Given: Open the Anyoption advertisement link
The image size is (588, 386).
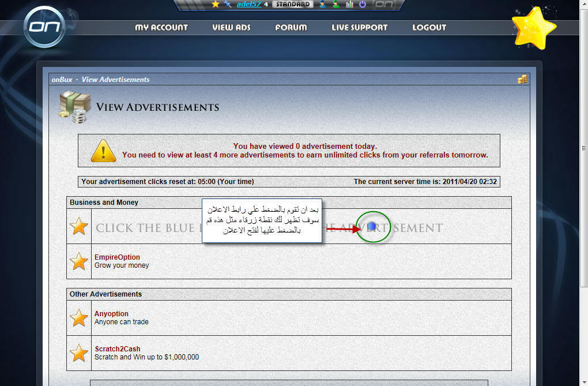Looking at the screenshot, I should click(111, 313).
